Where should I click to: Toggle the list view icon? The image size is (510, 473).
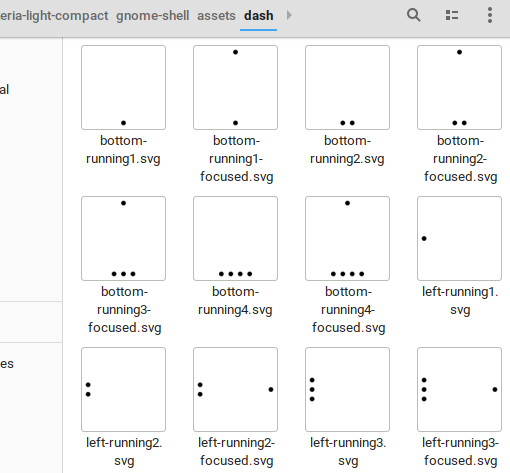click(452, 15)
